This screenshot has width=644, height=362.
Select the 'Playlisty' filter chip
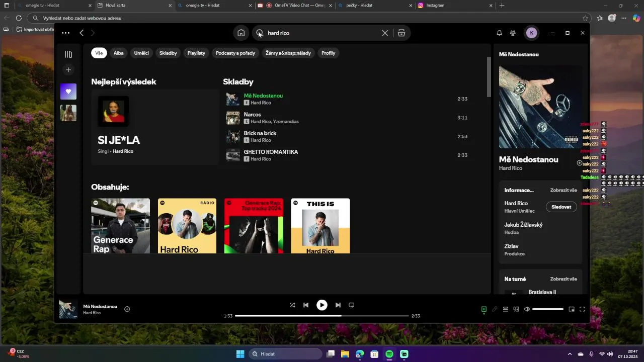[x=196, y=53]
